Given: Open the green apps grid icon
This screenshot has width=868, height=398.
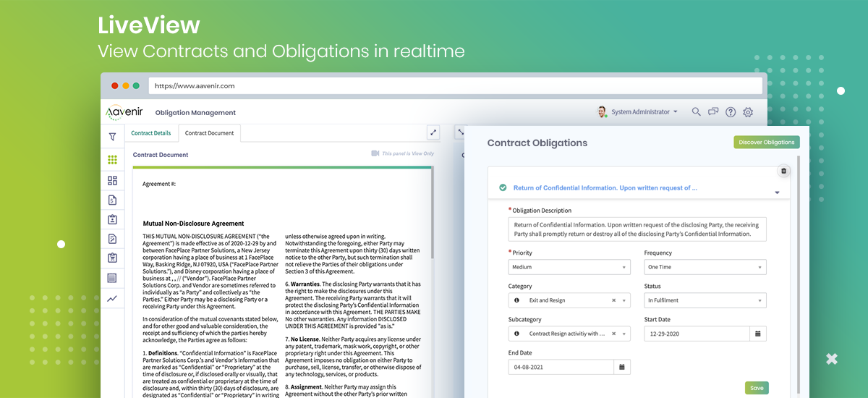Looking at the screenshot, I should [x=112, y=160].
